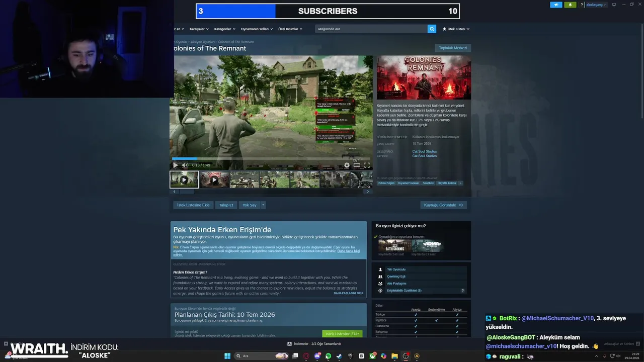Viewport: 644px width, 362px height.
Task: Click taskbar search box 'Ara'
Action: coord(262,356)
